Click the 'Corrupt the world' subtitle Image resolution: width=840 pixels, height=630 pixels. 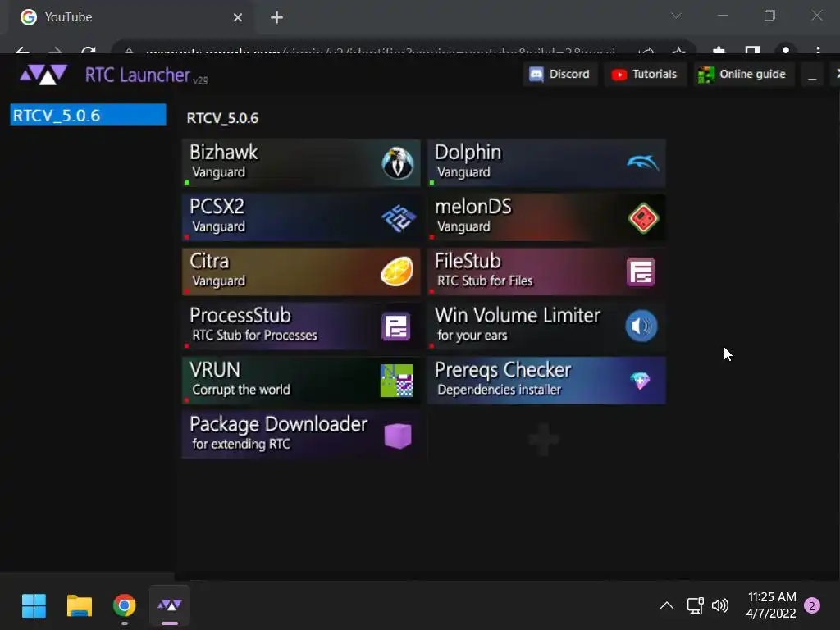click(x=241, y=390)
